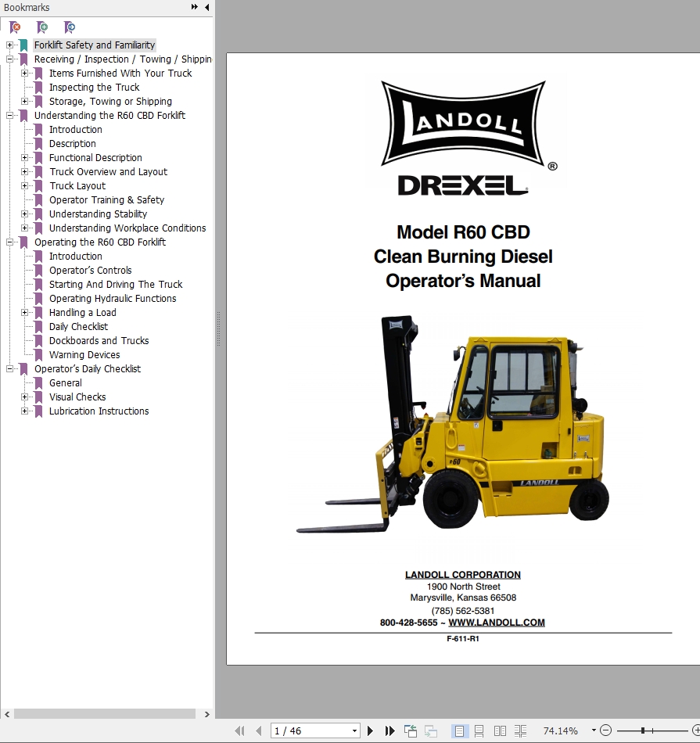This screenshot has height=743, width=700.
Task: Click the panel splitter grip handle
Action: pos(218,328)
